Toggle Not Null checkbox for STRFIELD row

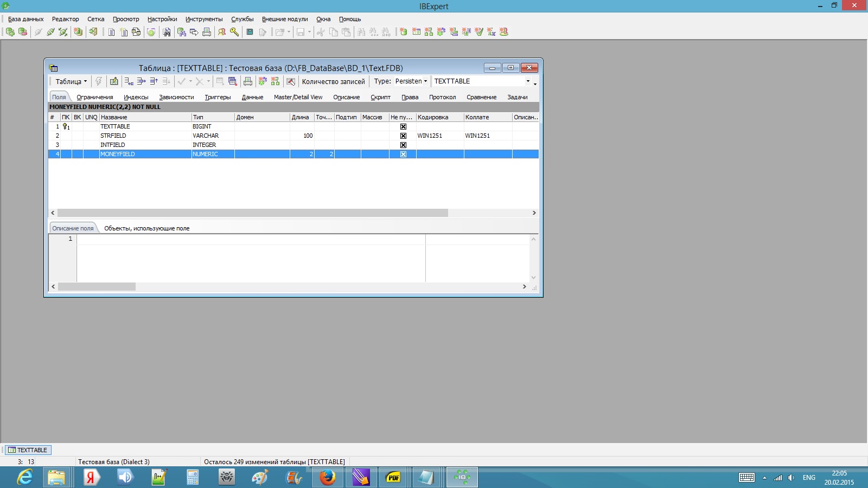pyautogui.click(x=403, y=136)
